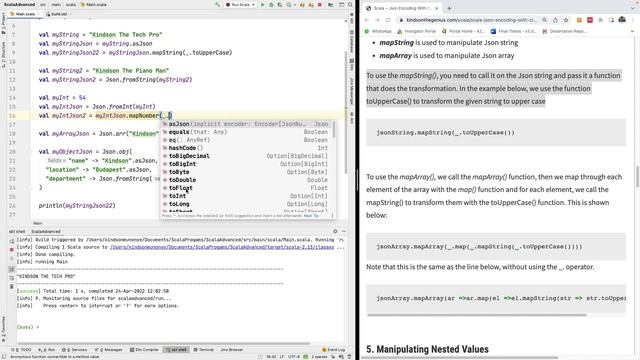The height and width of the screenshot is (360, 640).
Task: Click the ScalaAdvanced breadcrumb in navigation bar
Action: [19, 4]
